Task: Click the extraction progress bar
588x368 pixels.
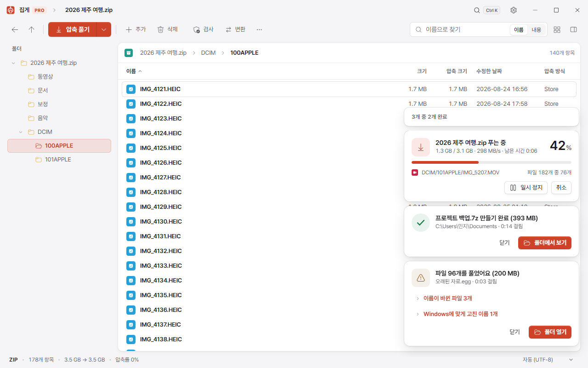Action: [x=492, y=162]
